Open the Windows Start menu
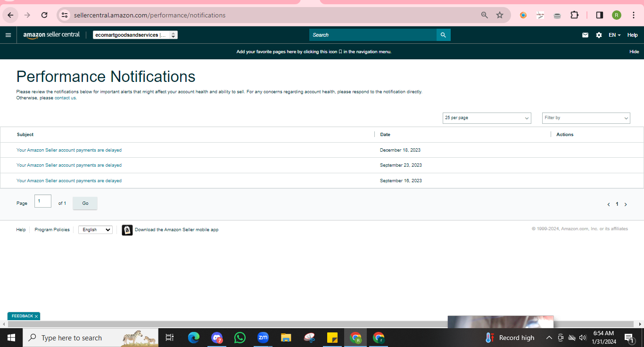The height and width of the screenshot is (347, 644). (x=11, y=338)
